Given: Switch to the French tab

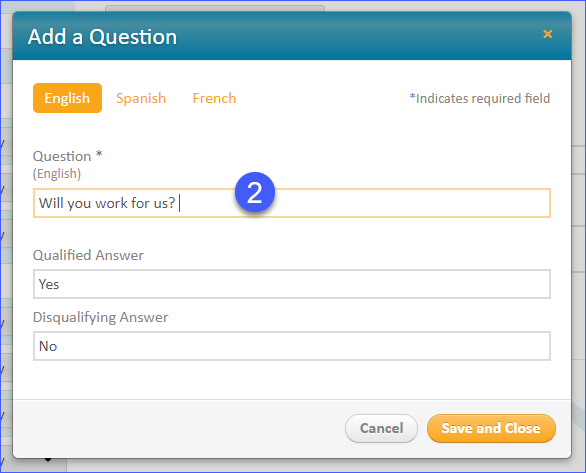Looking at the screenshot, I should 214,98.
